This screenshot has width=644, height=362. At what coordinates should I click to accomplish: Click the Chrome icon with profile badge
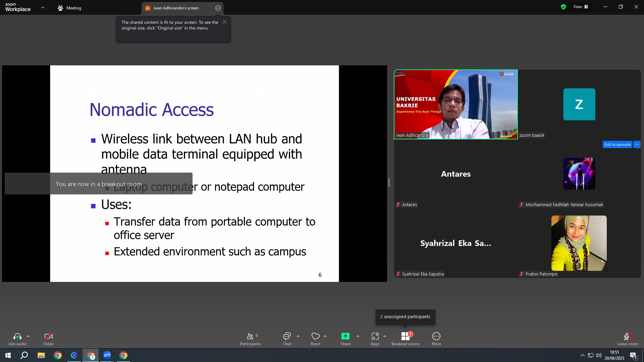click(x=91, y=355)
